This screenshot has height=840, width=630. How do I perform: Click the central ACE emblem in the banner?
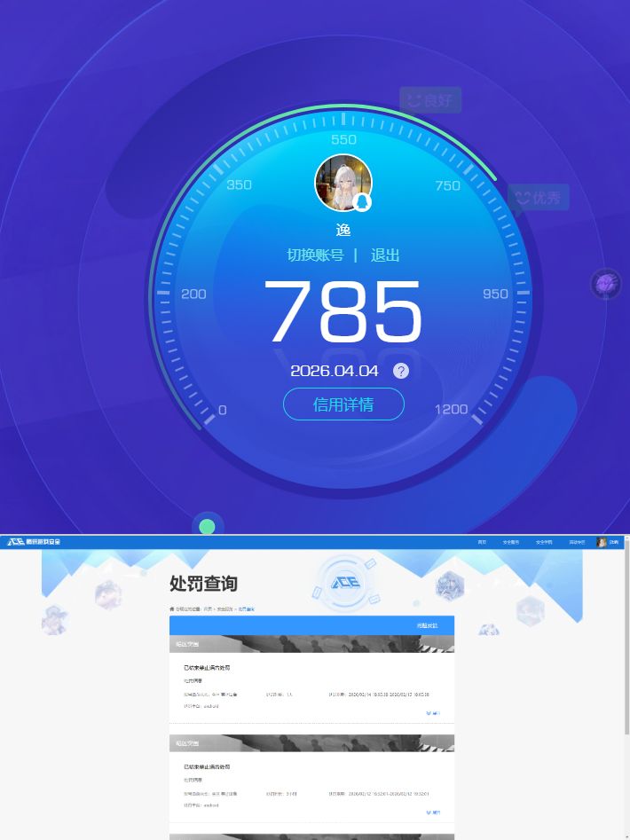tap(345, 582)
